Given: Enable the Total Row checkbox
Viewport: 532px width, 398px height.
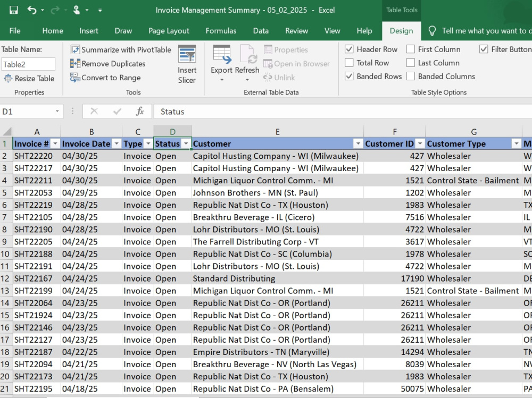Looking at the screenshot, I should (x=349, y=63).
